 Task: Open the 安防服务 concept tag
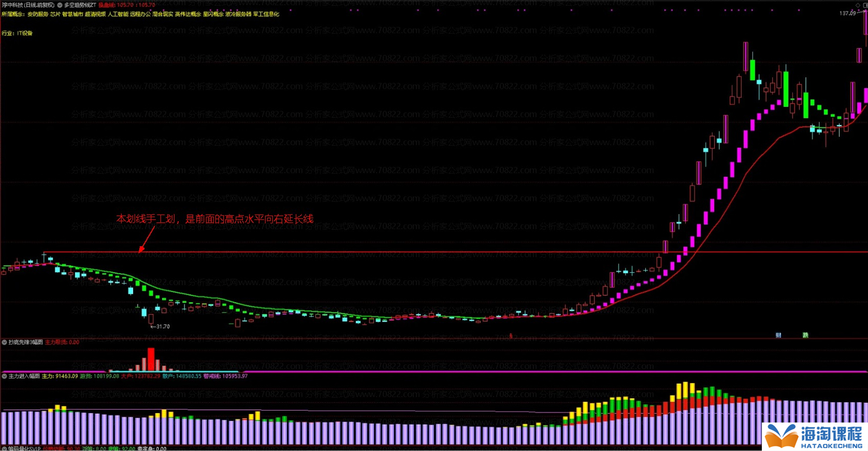[38, 15]
